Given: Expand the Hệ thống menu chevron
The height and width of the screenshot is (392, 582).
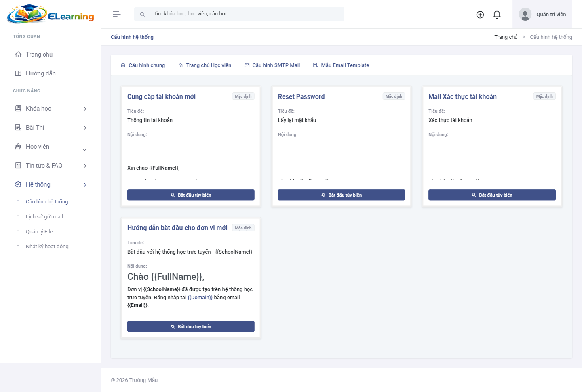Looking at the screenshot, I should (85, 185).
